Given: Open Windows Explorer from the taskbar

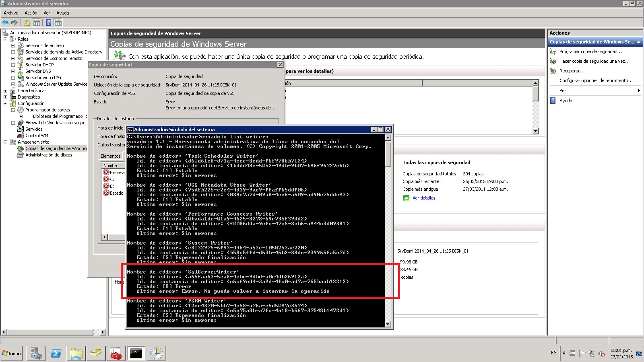Looking at the screenshot, I should coord(76,354).
